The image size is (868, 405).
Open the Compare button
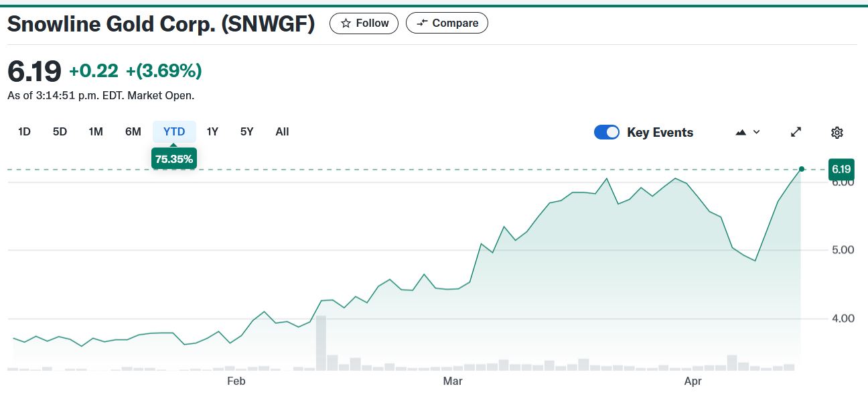[x=447, y=23]
